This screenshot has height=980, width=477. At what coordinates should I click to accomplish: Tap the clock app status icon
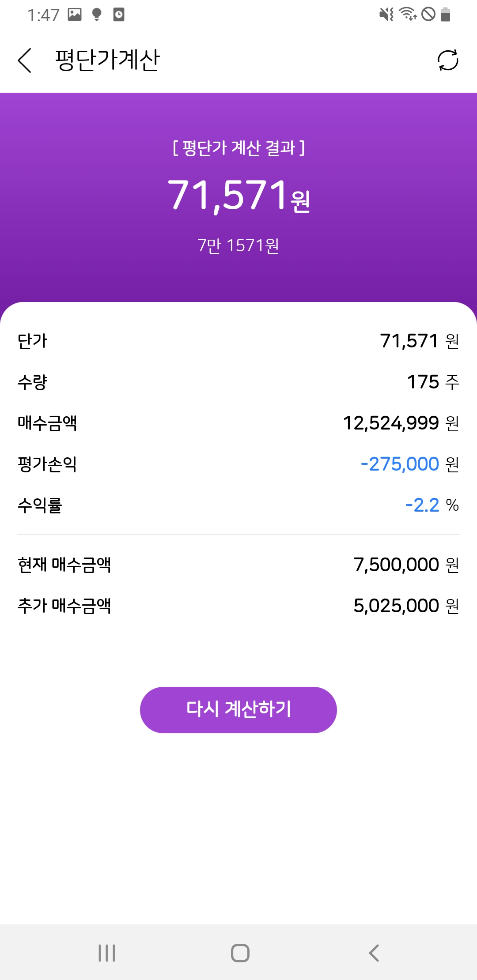coord(119,15)
